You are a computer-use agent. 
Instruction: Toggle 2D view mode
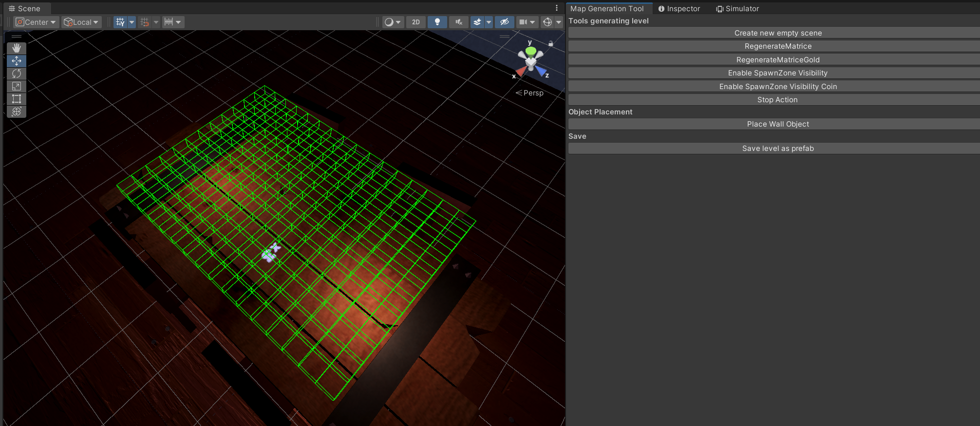(x=415, y=22)
